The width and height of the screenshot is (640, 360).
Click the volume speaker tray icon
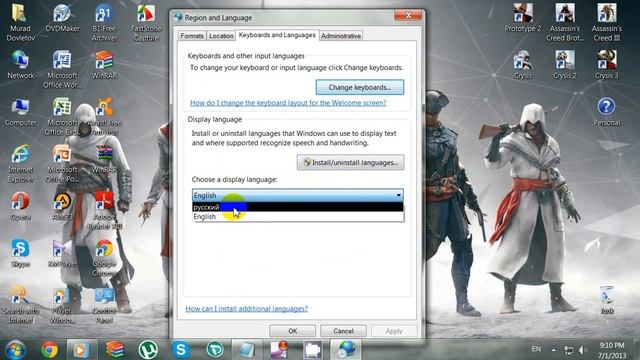[583, 350]
